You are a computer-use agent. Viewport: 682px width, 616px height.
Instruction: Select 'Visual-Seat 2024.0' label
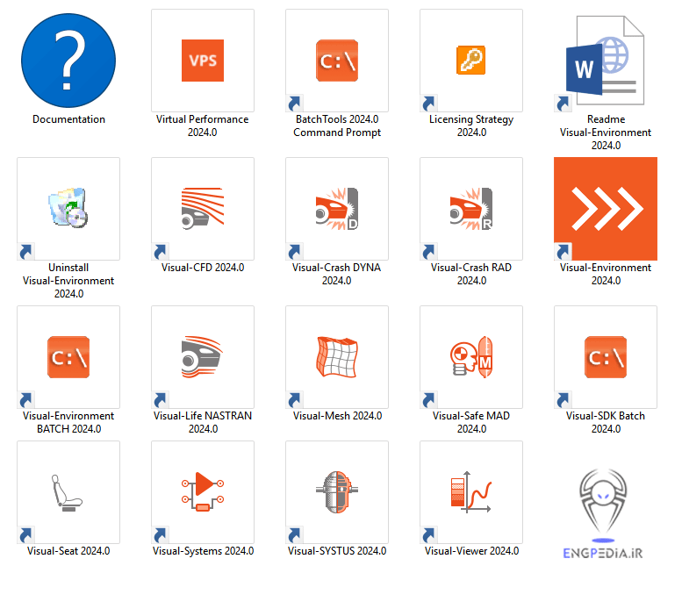tap(68, 551)
